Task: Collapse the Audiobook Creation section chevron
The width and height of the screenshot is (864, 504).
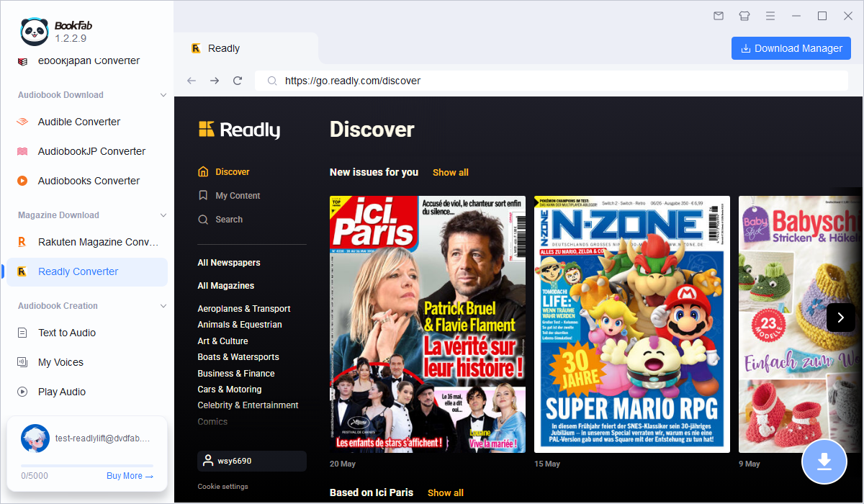Action: tap(163, 306)
